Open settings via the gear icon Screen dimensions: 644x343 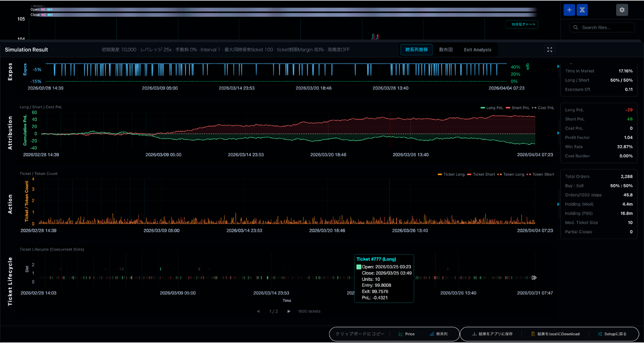622,9
